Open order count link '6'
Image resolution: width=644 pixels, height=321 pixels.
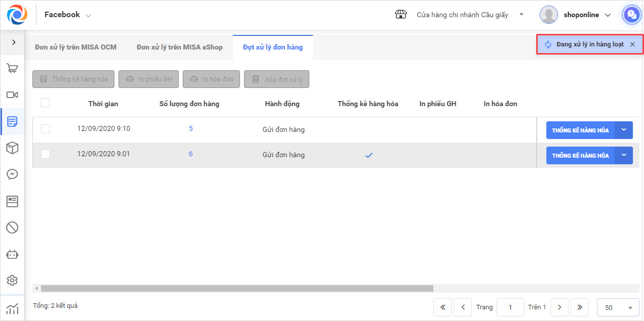coord(191,154)
